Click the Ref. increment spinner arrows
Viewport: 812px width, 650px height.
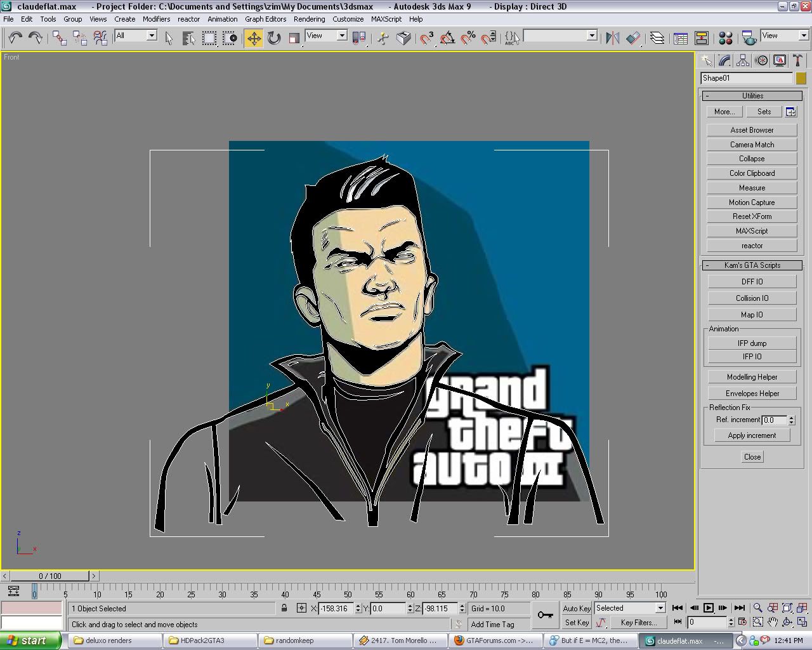791,420
